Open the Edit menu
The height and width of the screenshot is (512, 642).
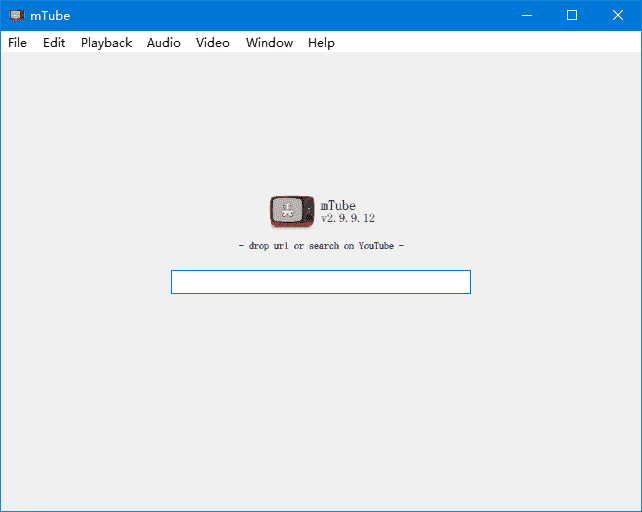point(54,43)
